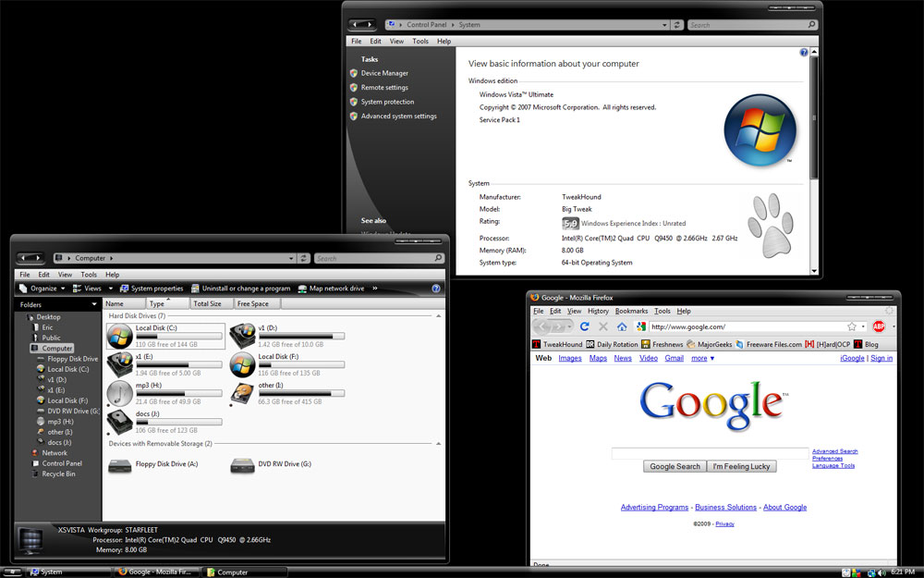This screenshot has height=578, width=924.
Task: Open Control Panel address bar dropdown
Action: (x=664, y=25)
